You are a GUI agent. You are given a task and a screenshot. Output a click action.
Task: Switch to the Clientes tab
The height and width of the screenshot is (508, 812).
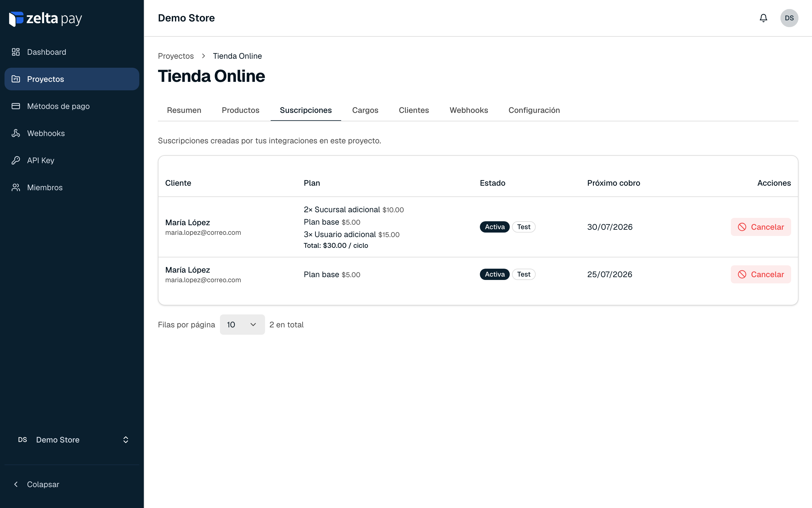[x=414, y=110]
